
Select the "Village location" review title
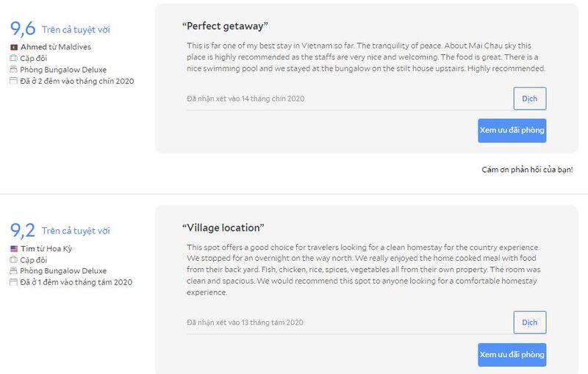point(223,228)
